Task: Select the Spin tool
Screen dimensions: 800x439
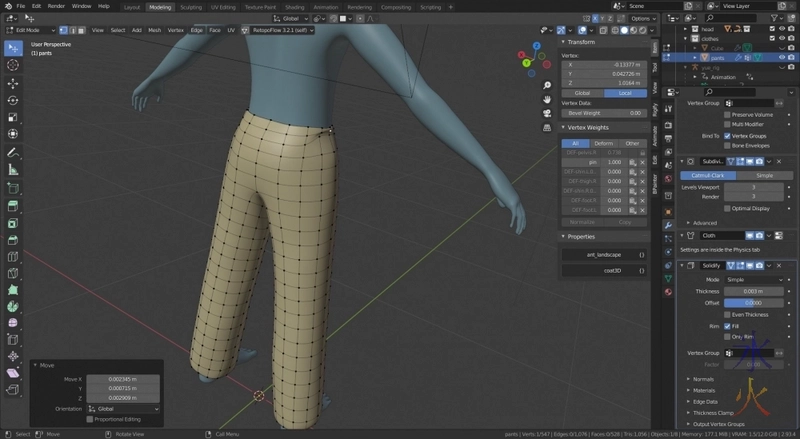Action: click(x=13, y=306)
